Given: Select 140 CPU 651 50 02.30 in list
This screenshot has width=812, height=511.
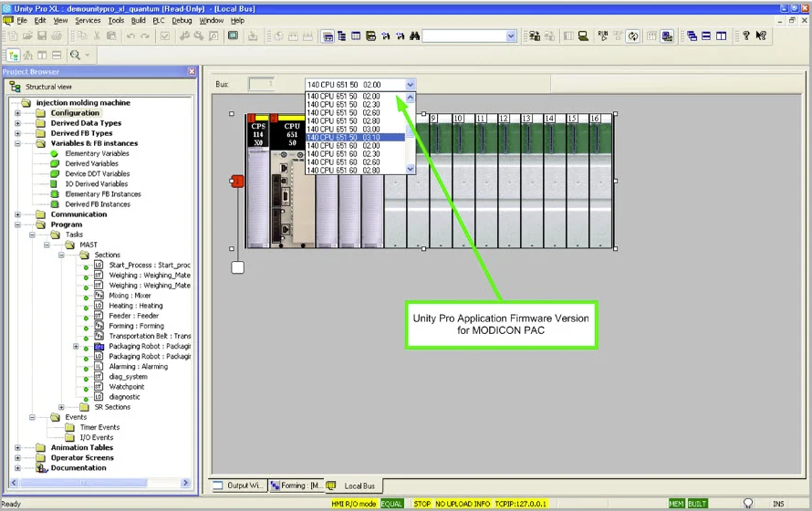Looking at the screenshot, I should pos(355,105).
